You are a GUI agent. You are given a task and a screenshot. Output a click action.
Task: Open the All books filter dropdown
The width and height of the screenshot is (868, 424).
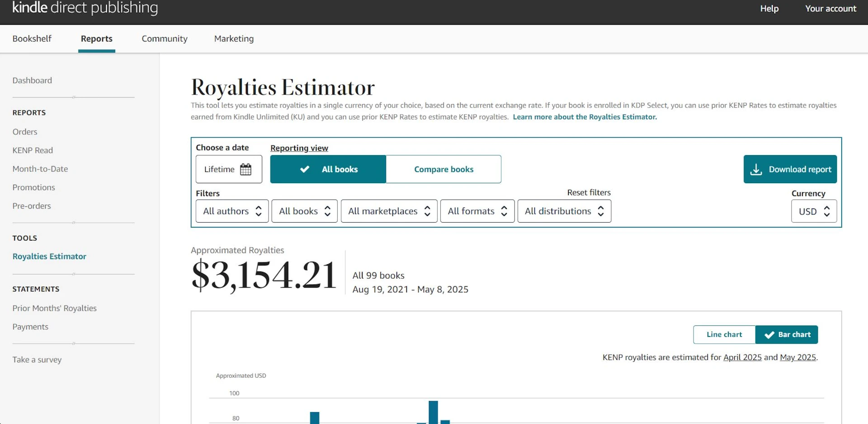(x=305, y=211)
